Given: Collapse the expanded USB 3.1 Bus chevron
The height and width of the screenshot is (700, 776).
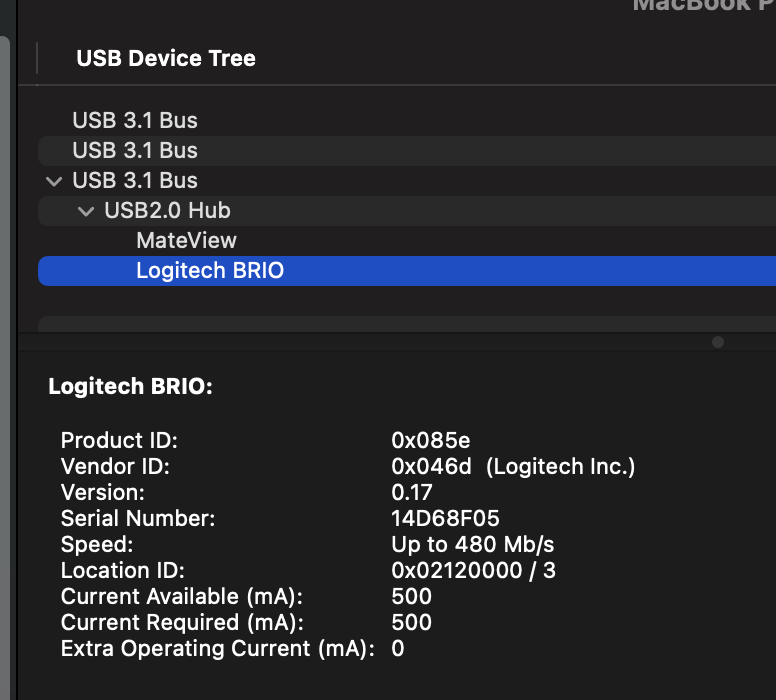Looking at the screenshot, I should click(x=53, y=181).
